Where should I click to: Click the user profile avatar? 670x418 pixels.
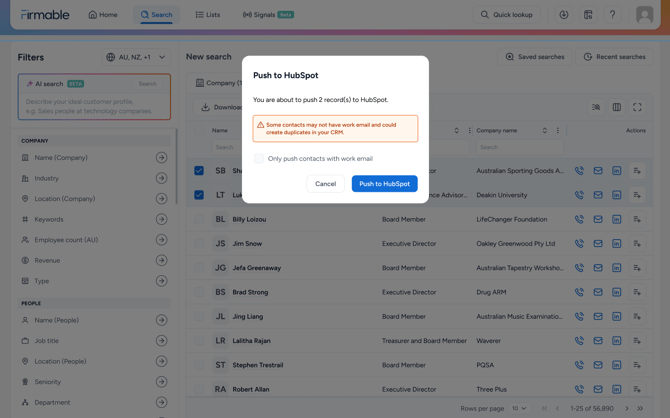(x=644, y=15)
